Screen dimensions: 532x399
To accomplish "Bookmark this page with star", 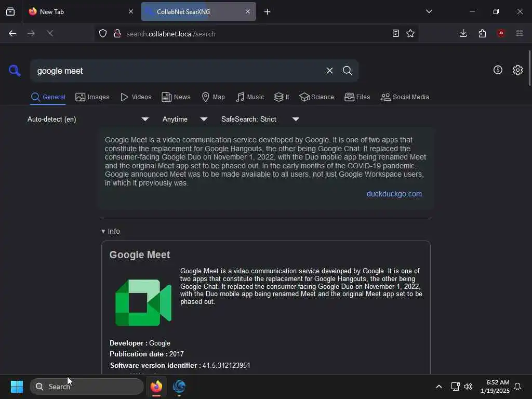I will click(410, 33).
